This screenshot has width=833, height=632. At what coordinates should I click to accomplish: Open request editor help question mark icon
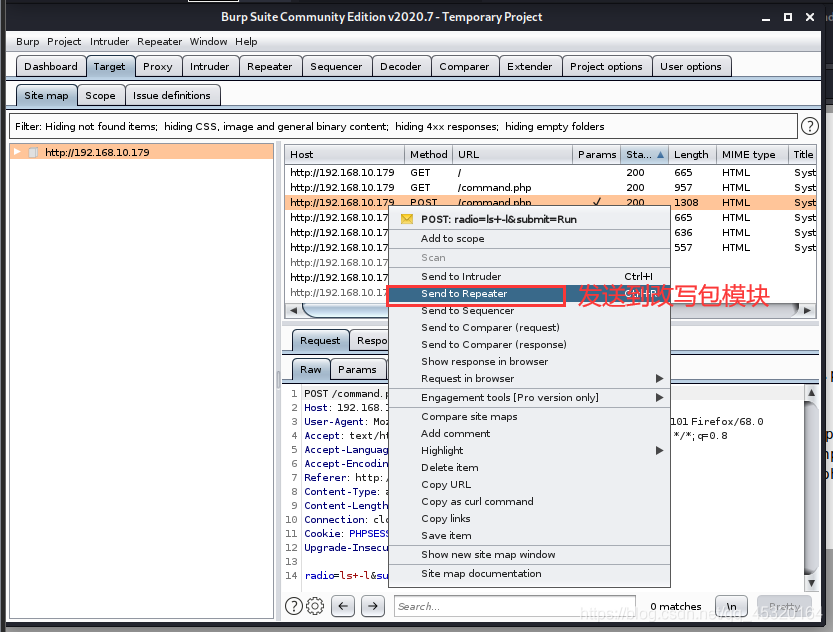(294, 606)
